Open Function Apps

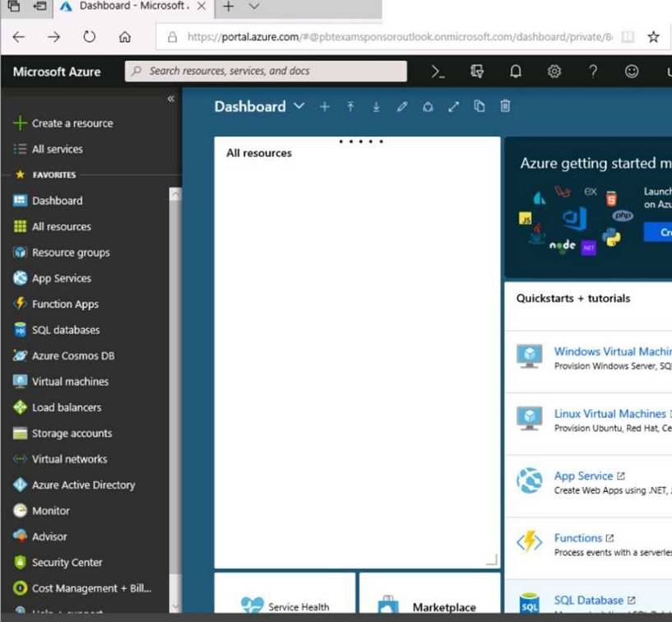click(56, 304)
